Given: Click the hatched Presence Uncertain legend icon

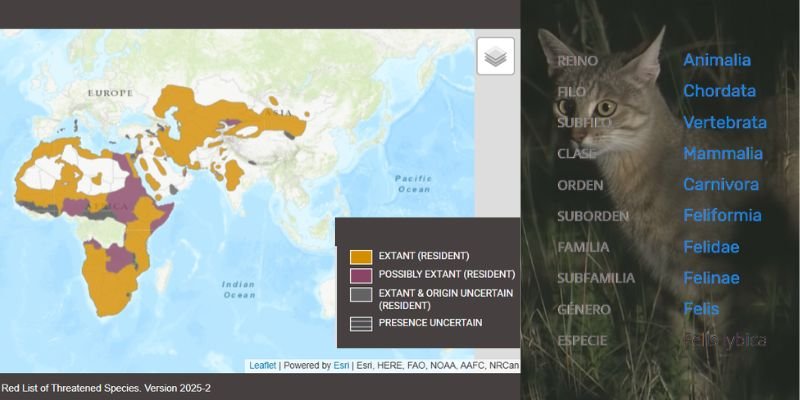Looking at the screenshot, I should point(361,323).
